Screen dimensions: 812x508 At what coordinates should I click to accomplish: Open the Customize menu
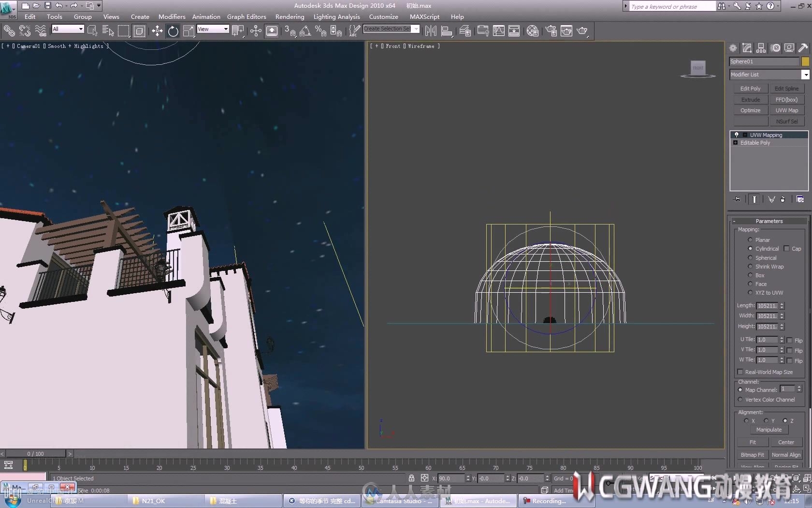point(384,16)
